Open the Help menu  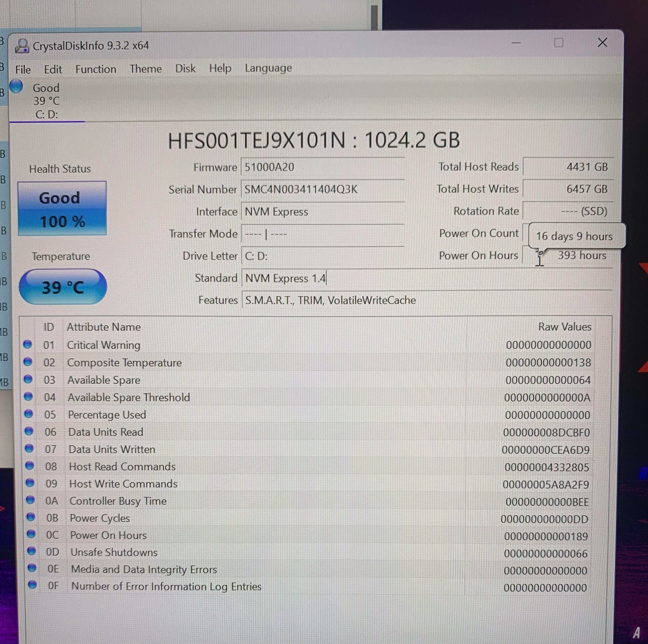click(x=220, y=68)
